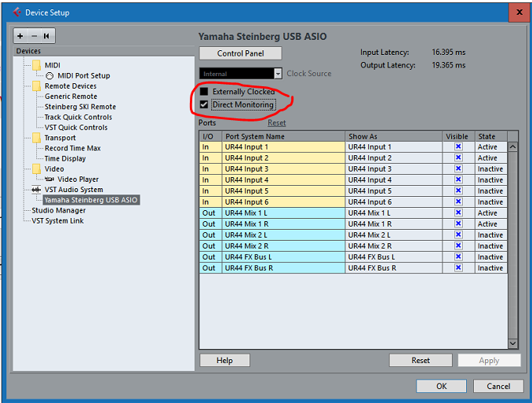532x403 pixels.
Task: Click the ports list scroll down arrow
Action: click(512, 343)
